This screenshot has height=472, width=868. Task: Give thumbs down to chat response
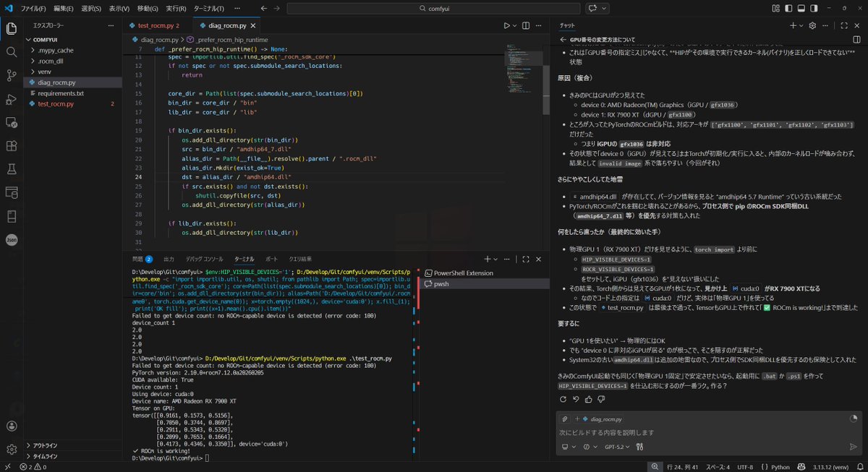(600, 399)
